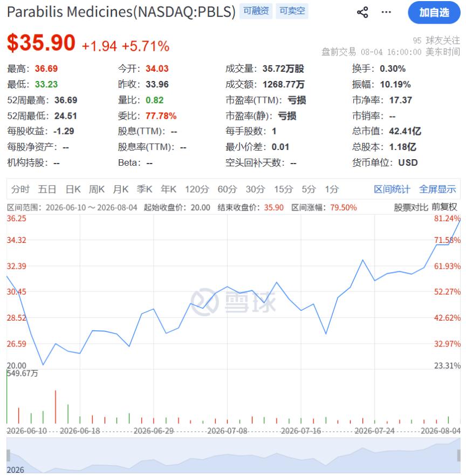Click the 结束收盘价 value 35.90
The image size is (466, 476).
click(273, 207)
